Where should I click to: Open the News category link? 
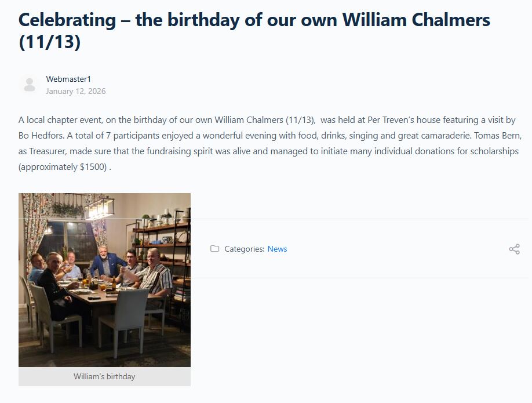[x=277, y=249]
